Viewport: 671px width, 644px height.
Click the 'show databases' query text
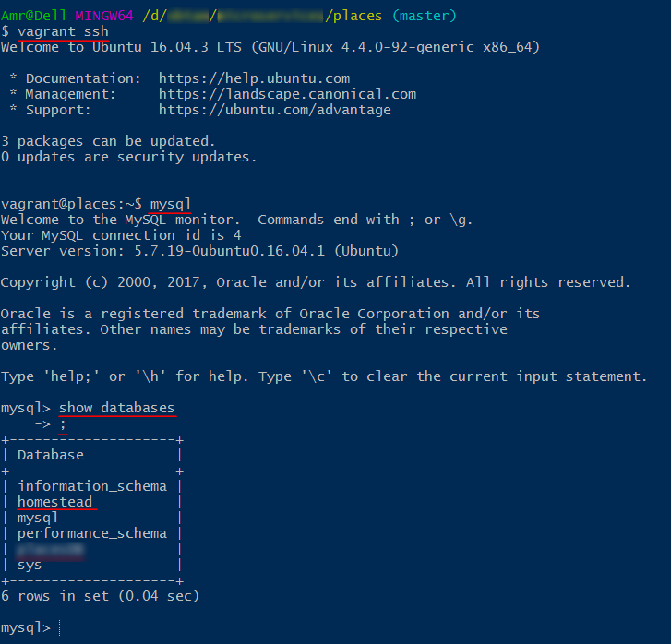(116, 408)
